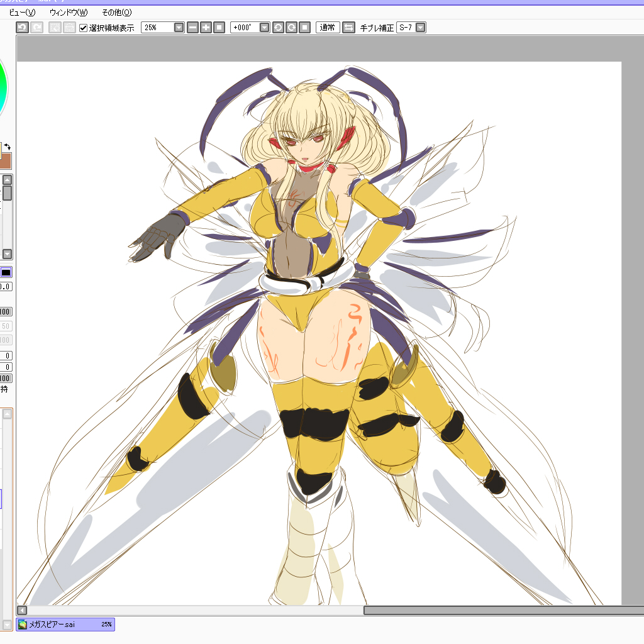Click the tool panel scrollbar thumb
644x644 pixels.
(7, 193)
